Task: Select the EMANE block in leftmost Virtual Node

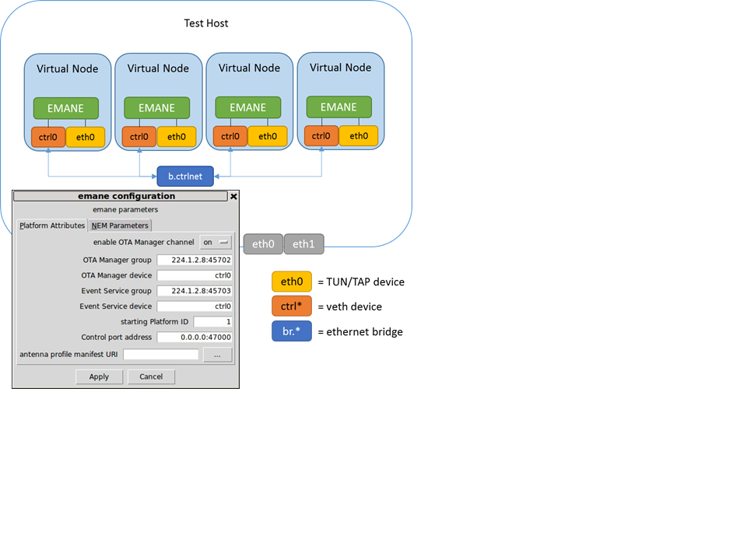Action: tap(66, 108)
